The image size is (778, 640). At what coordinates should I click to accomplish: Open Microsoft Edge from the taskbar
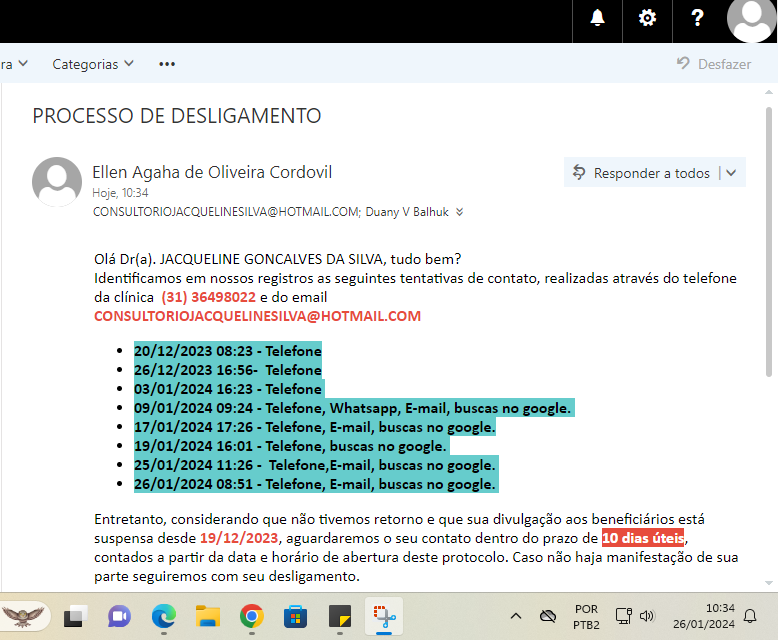164,617
